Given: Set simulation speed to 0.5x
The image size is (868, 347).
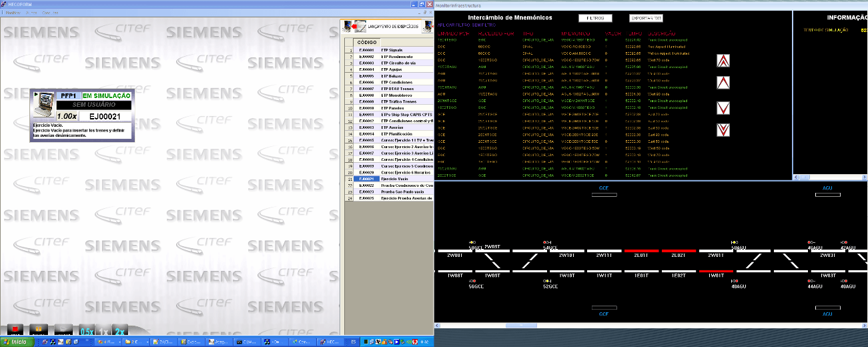Looking at the screenshot, I should pyautogui.click(x=87, y=330).
